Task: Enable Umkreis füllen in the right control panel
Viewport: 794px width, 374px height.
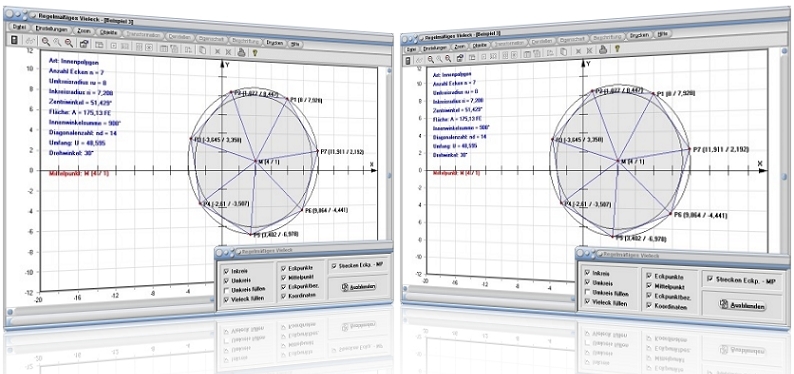Action: coord(586,293)
